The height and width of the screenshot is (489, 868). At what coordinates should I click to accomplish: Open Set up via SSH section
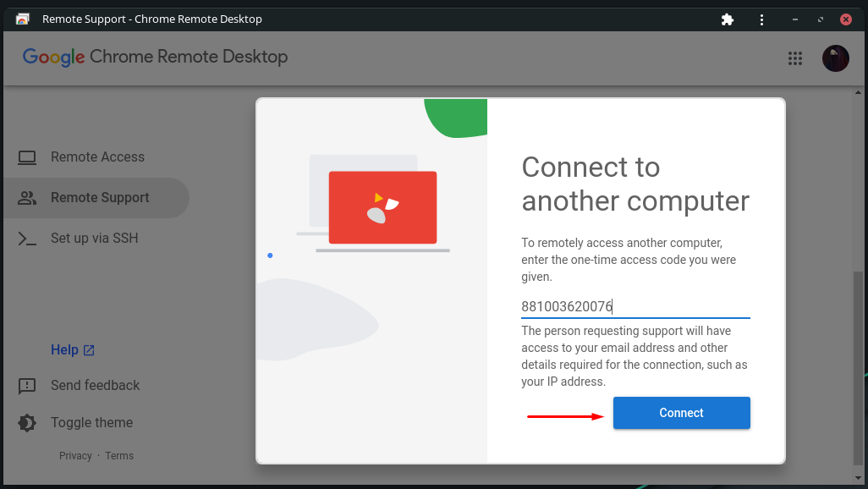tap(94, 238)
